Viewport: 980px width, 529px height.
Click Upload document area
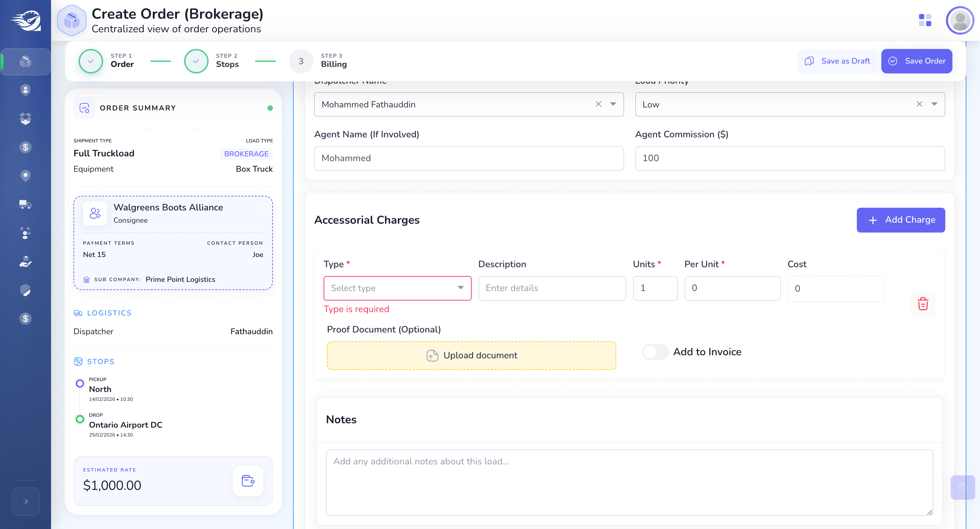coord(471,355)
